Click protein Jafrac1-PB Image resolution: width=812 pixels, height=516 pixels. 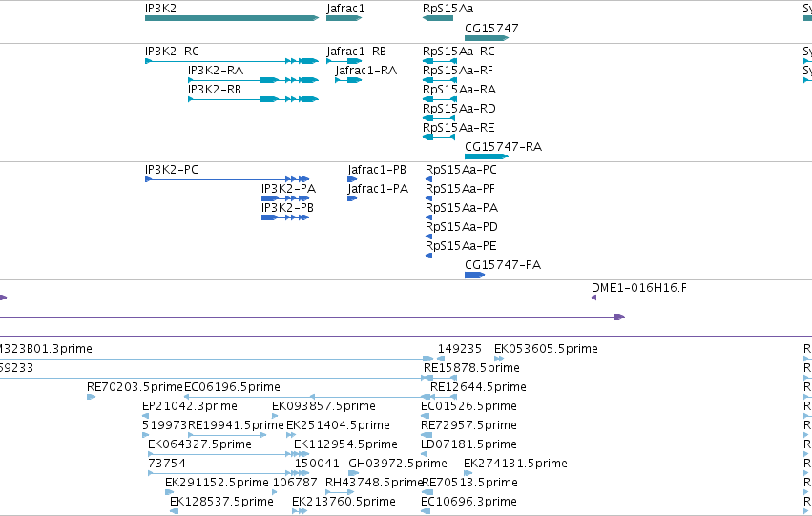pyautogui.click(x=352, y=179)
